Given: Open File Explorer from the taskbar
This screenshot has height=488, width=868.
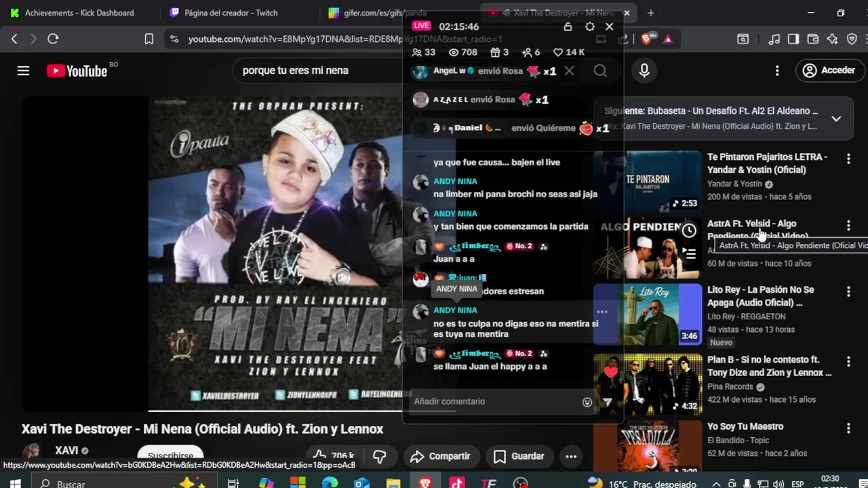Looking at the screenshot, I should [x=393, y=483].
